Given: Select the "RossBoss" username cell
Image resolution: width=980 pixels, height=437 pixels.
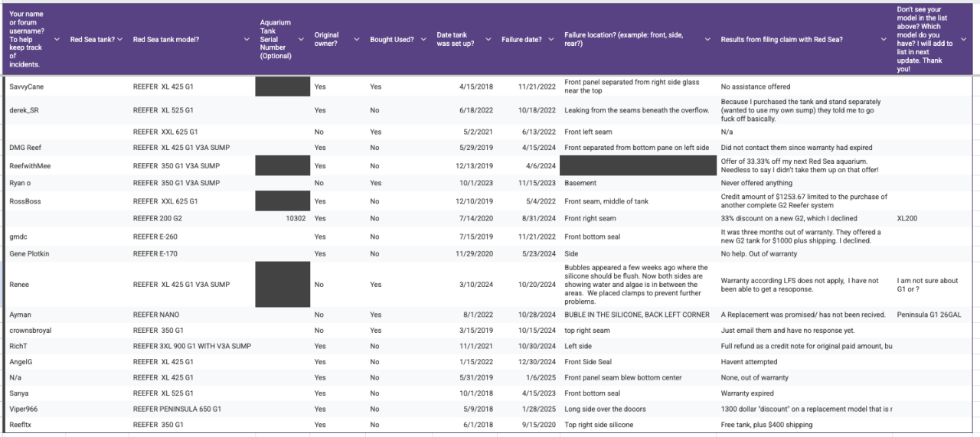Looking at the screenshot, I should [x=34, y=201].
